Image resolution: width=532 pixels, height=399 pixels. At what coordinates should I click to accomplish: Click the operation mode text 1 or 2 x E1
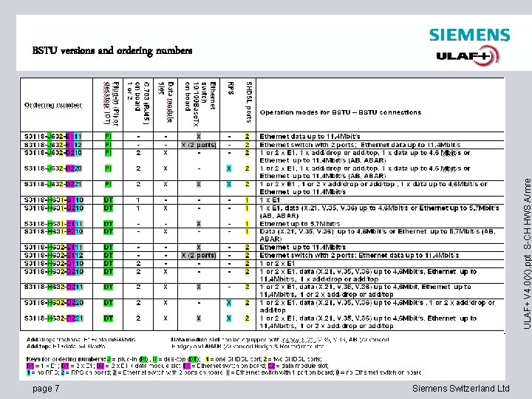click(277, 263)
